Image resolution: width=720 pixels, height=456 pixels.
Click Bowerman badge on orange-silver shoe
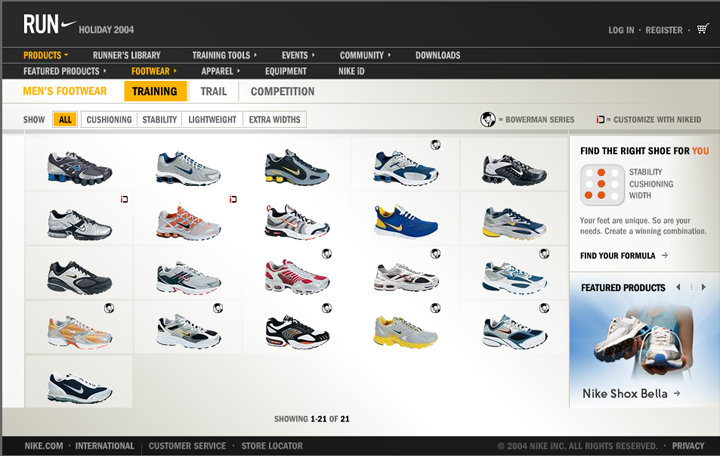click(x=109, y=308)
